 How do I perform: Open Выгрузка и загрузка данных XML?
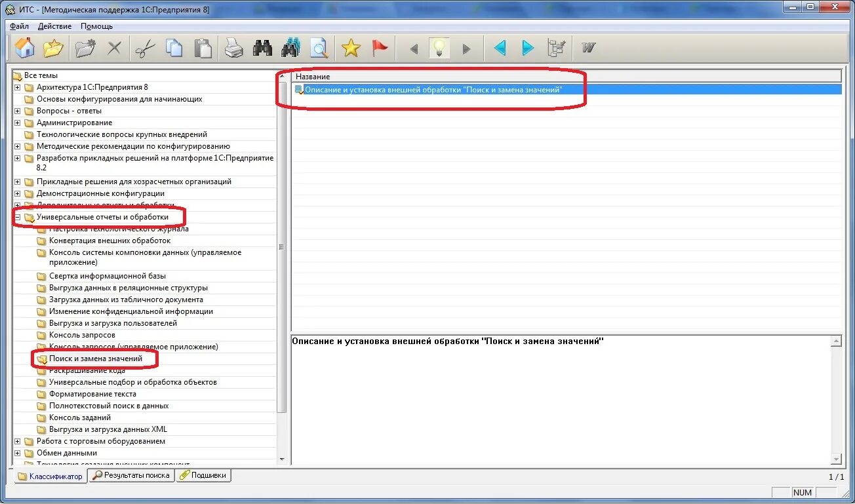click(x=108, y=429)
